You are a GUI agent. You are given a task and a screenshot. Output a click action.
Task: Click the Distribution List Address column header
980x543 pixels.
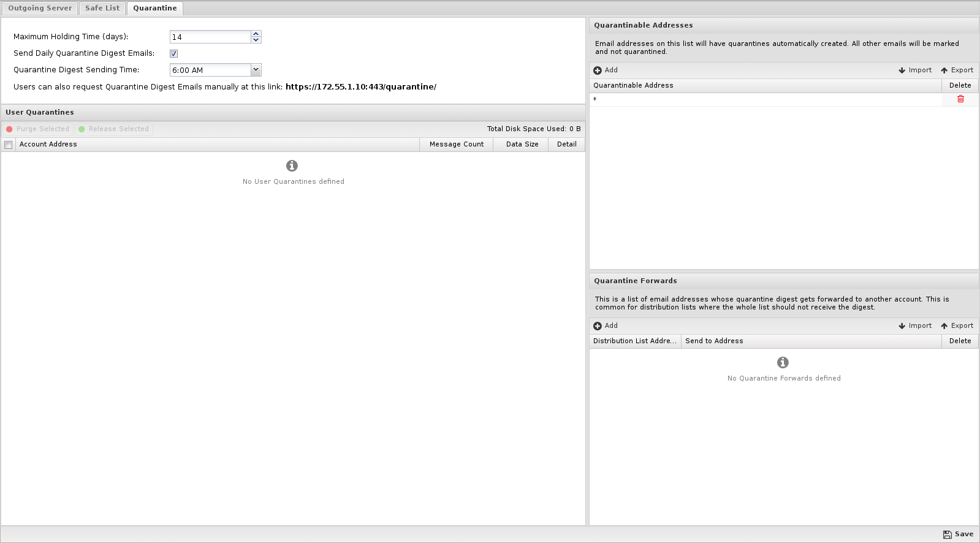point(635,341)
